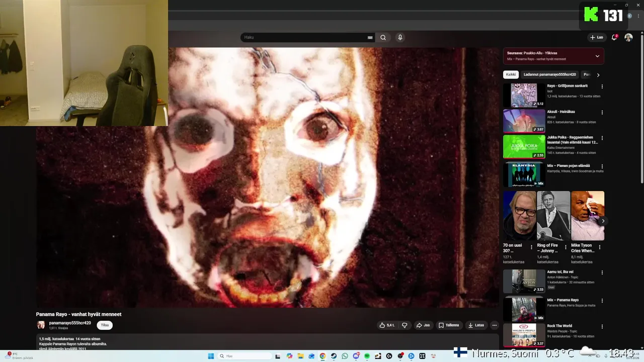Screen dimensions: 644x362
Task: Open options for Ring of Fire short
Action: 566,247
